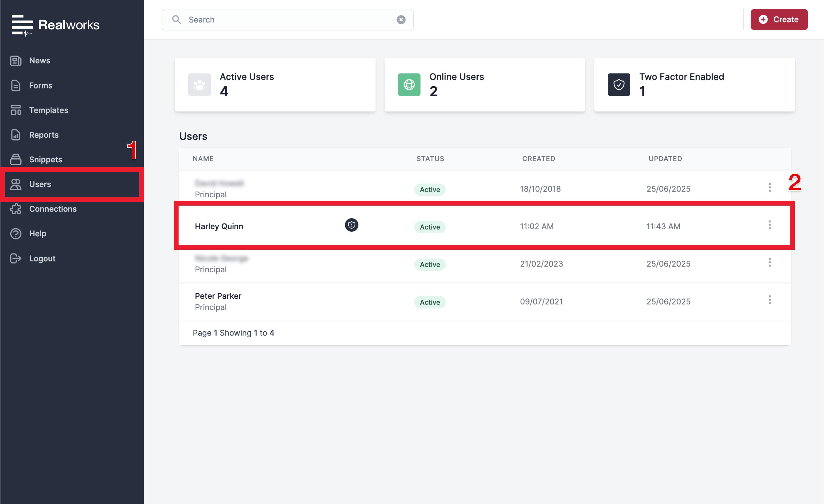Viewport: 830px width, 504px height.
Task: Open the kebab menu on Peter Parker's row
Action: click(x=770, y=300)
